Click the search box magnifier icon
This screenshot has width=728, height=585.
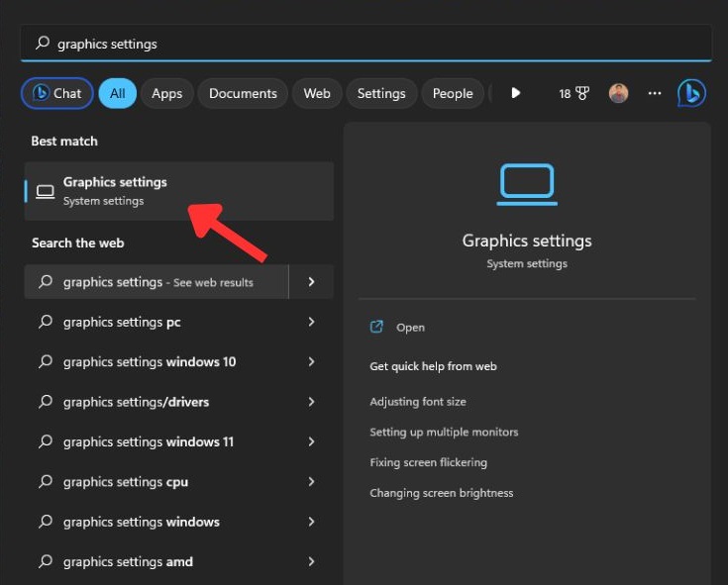tap(43, 44)
